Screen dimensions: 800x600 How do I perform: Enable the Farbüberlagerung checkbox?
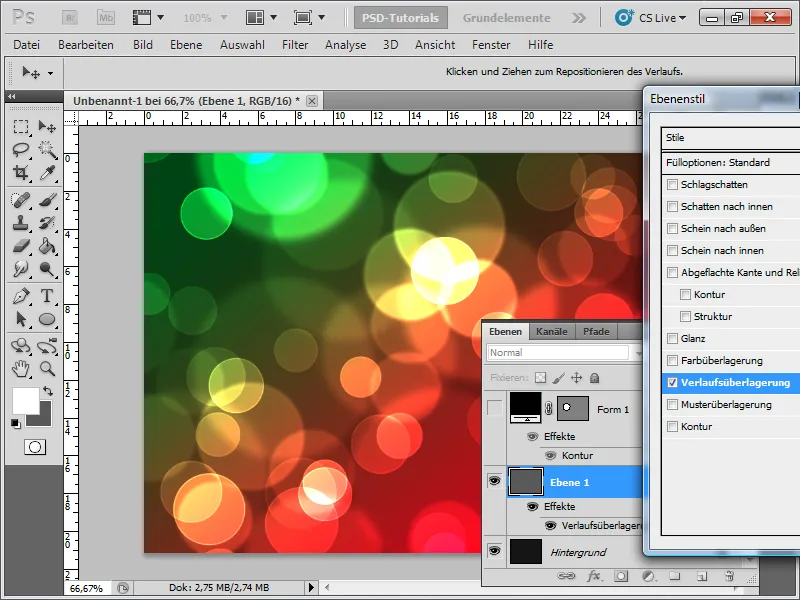click(x=672, y=360)
